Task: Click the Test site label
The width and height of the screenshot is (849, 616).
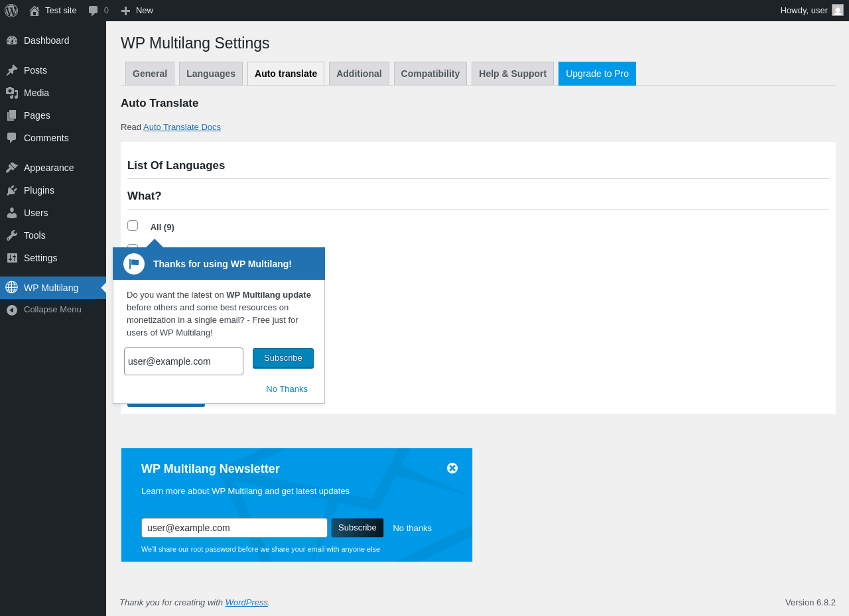Action: click(61, 11)
